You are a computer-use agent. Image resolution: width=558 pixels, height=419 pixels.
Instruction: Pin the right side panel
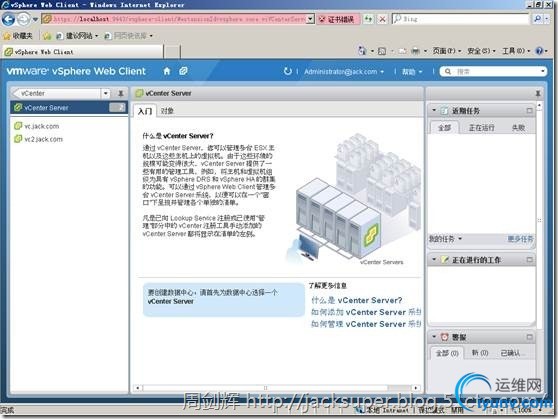click(x=538, y=94)
